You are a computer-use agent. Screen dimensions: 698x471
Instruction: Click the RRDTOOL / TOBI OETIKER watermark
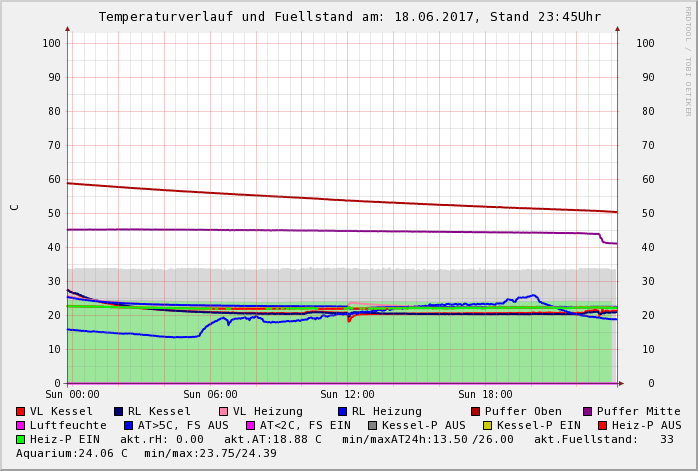(687, 60)
